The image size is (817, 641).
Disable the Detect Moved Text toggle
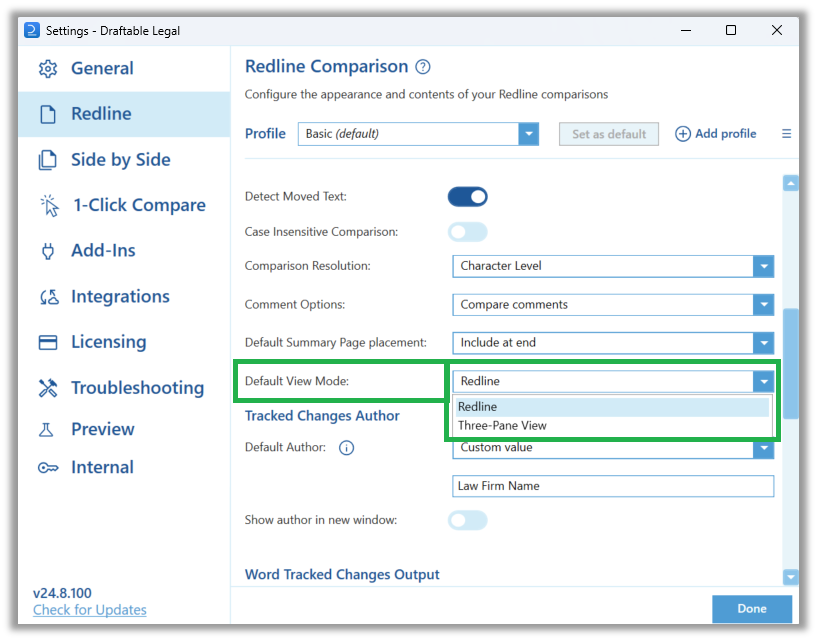tap(467, 196)
